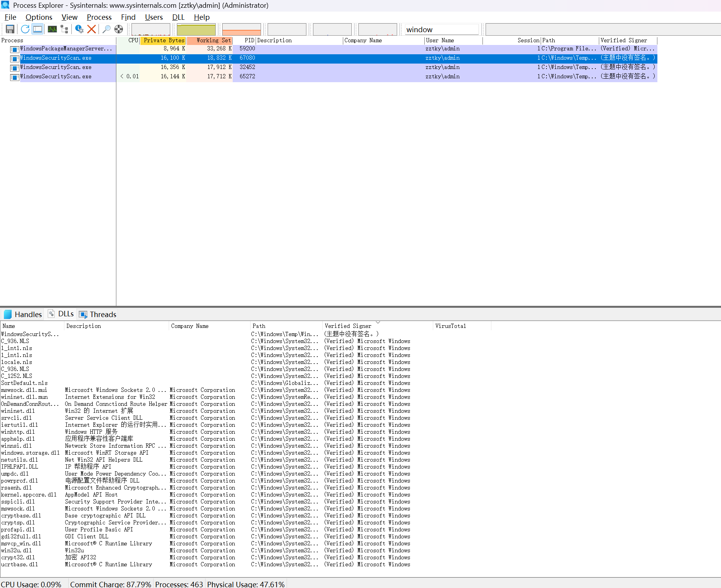The height and width of the screenshot is (588, 721).
Task: Switch to the Handles tab
Action: 23,314
